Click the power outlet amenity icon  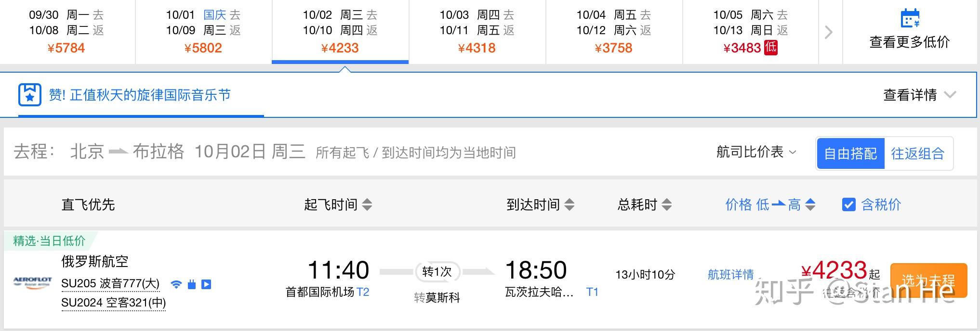191,284
